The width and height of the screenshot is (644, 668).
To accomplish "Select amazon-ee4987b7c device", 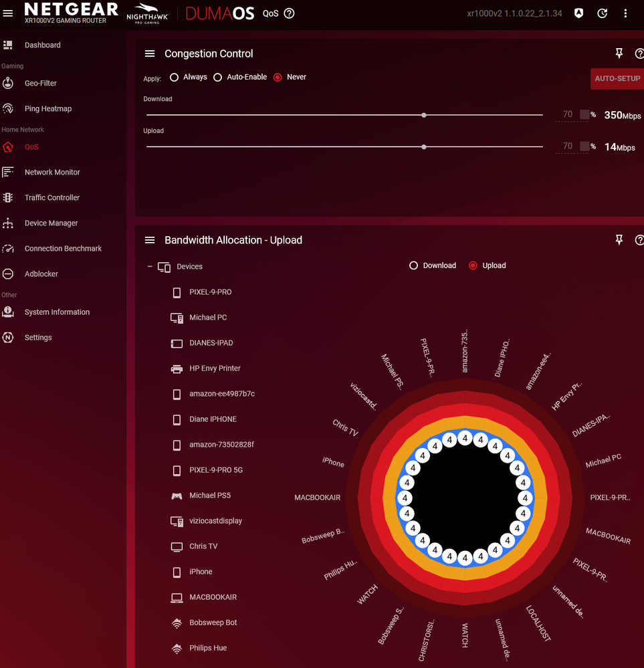I will point(222,394).
